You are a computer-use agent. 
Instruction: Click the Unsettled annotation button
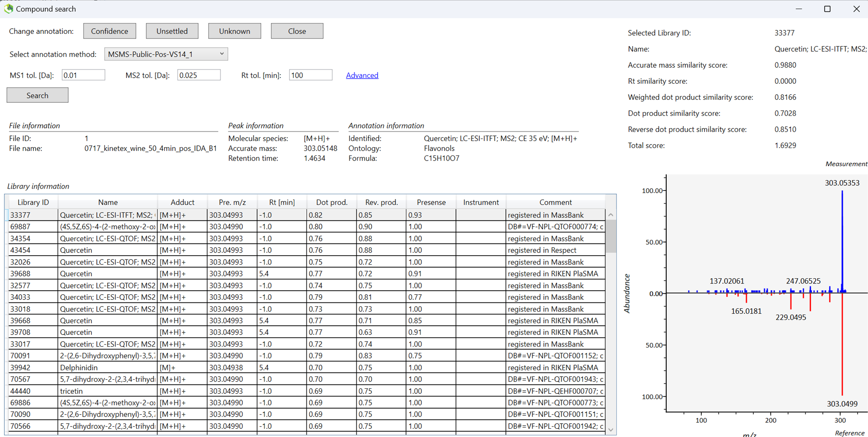coord(172,31)
